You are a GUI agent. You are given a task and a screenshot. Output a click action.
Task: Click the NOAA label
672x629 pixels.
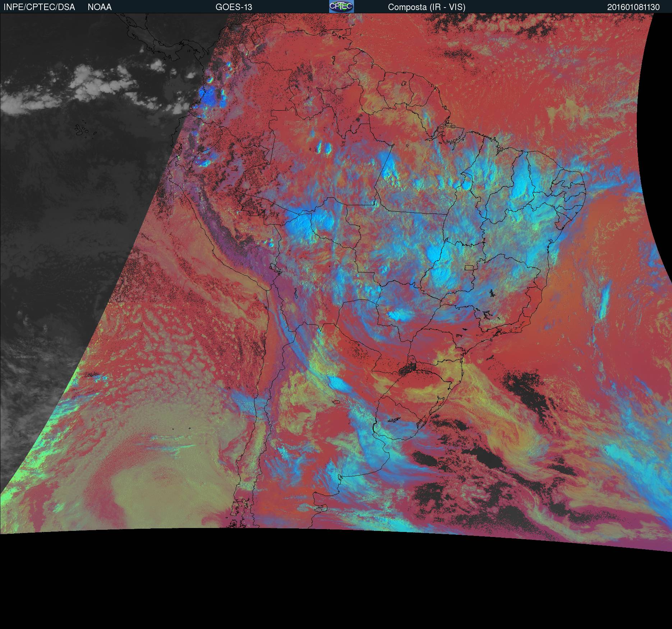pos(100,7)
